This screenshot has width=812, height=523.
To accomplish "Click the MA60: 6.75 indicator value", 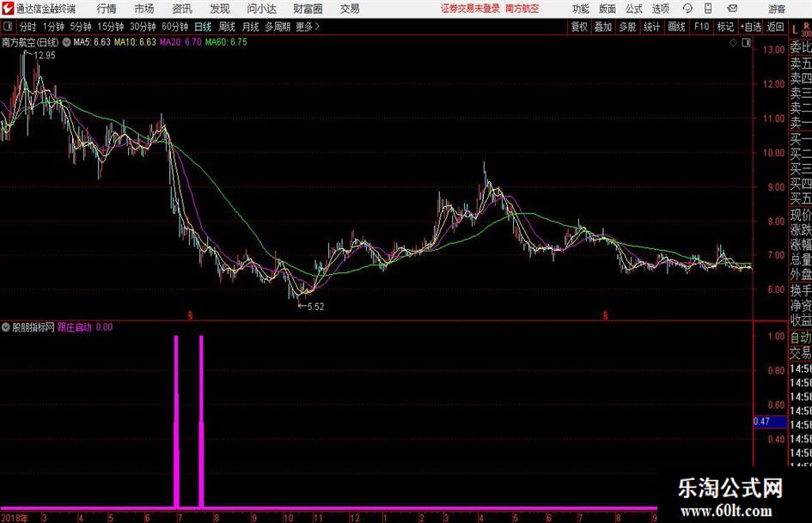I will (226, 42).
